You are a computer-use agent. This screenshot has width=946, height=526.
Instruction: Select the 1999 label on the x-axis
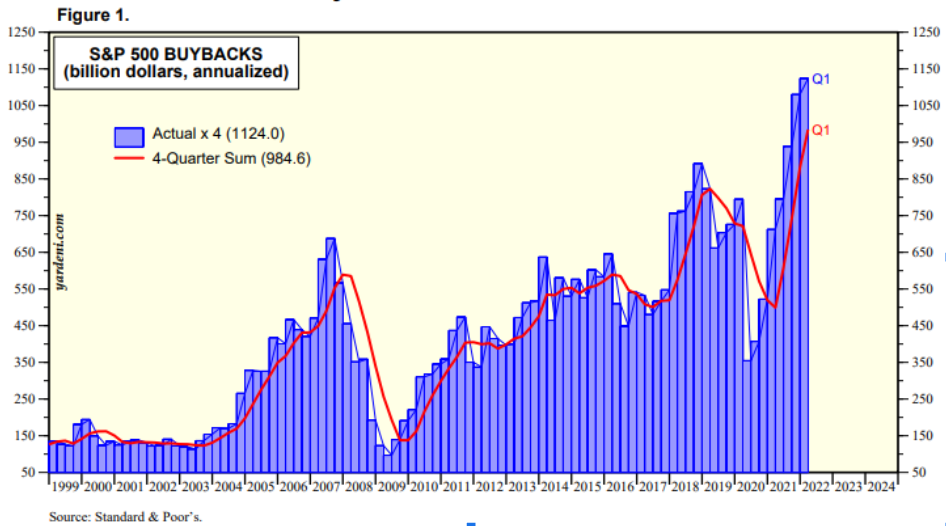click(x=65, y=486)
